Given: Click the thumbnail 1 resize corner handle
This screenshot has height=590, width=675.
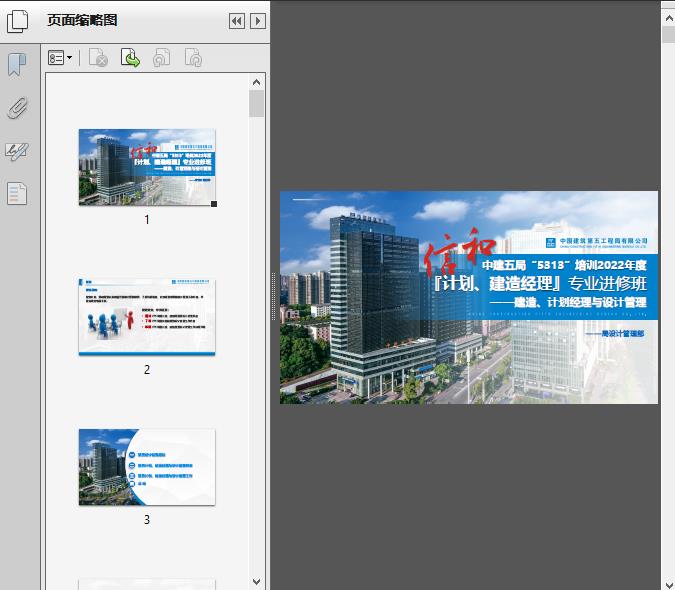Looking at the screenshot, I should (214, 204).
